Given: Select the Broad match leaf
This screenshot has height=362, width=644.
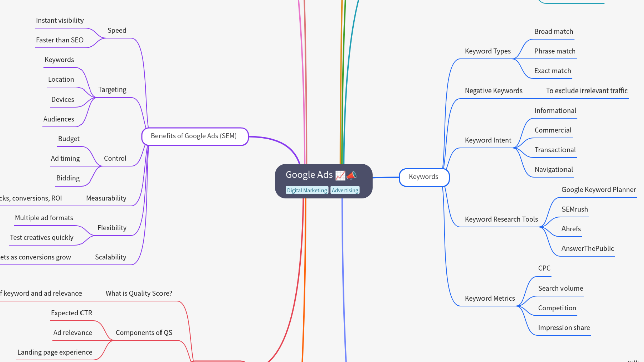Looking at the screenshot, I should click(553, 31).
